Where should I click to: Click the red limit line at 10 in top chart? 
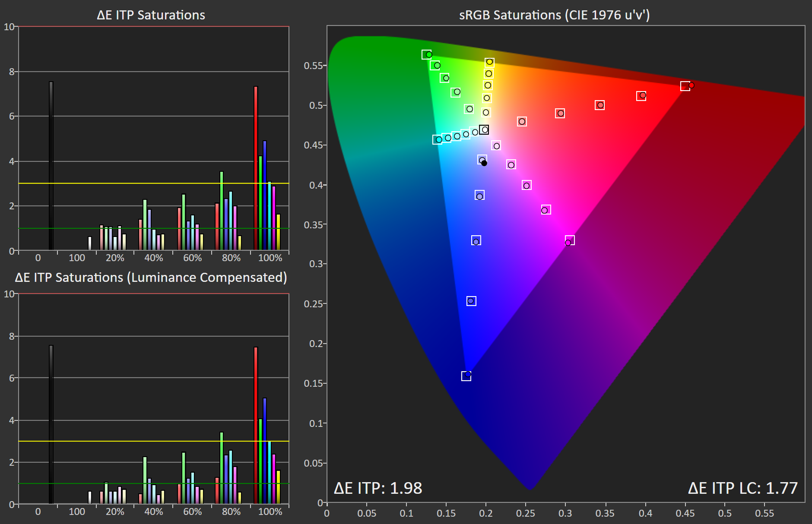click(x=154, y=27)
